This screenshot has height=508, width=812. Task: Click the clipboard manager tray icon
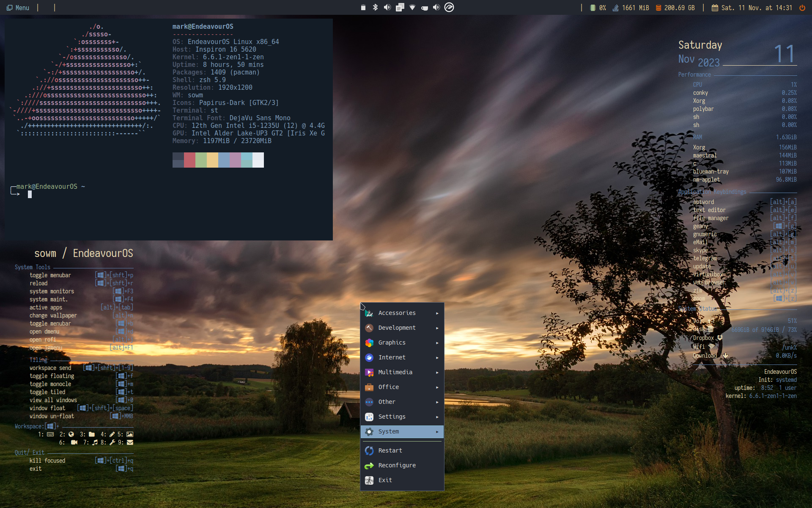point(400,7)
